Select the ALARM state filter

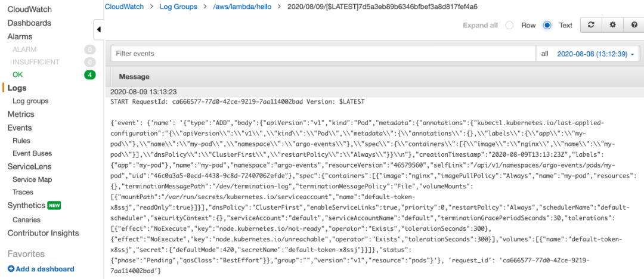pyautogui.click(x=24, y=49)
